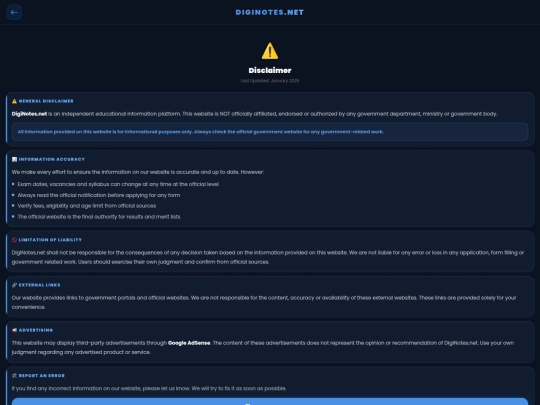Select the LIMITATION OF LIABILITY section title
This screenshot has width=540, height=405.
(50, 240)
